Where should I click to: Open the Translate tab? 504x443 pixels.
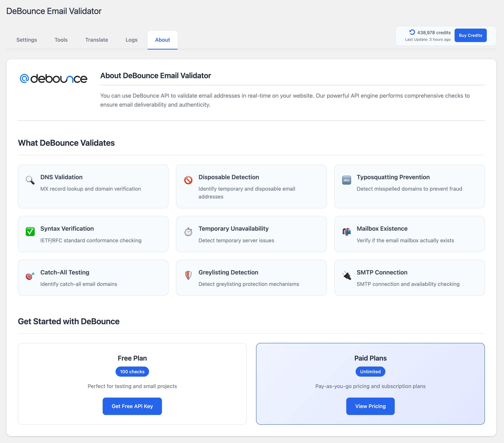click(x=96, y=40)
